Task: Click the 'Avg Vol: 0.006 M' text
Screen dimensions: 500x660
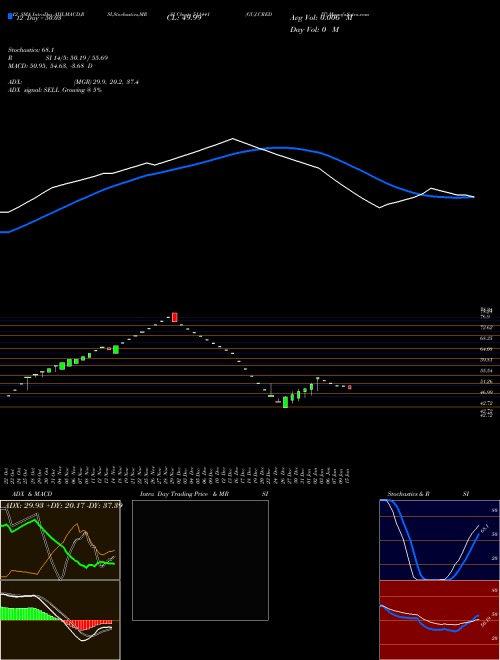Action: click(x=321, y=18)
